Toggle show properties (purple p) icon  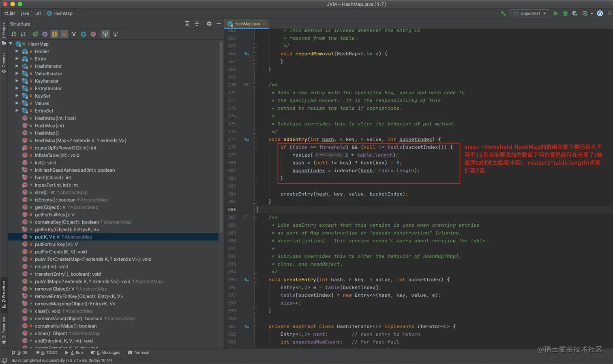pyautogui.click(x=45, y=34)
